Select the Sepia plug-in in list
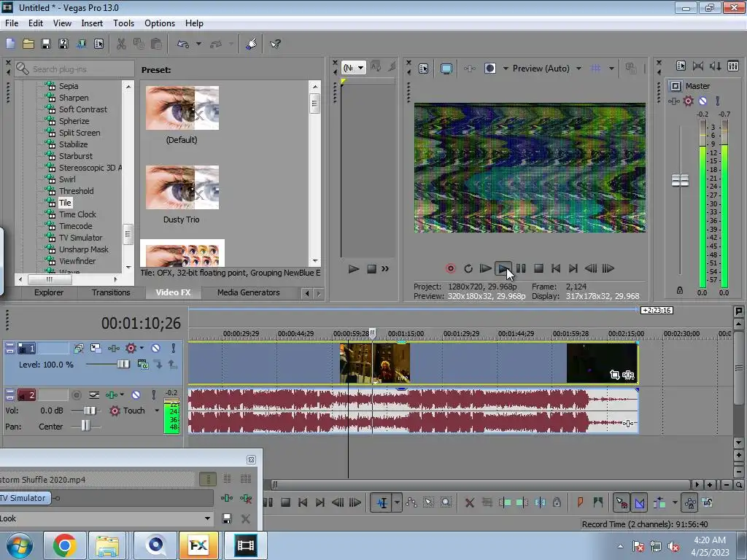Screen dimensions: 747x560 pyautogui.click(x=69, y=86)
